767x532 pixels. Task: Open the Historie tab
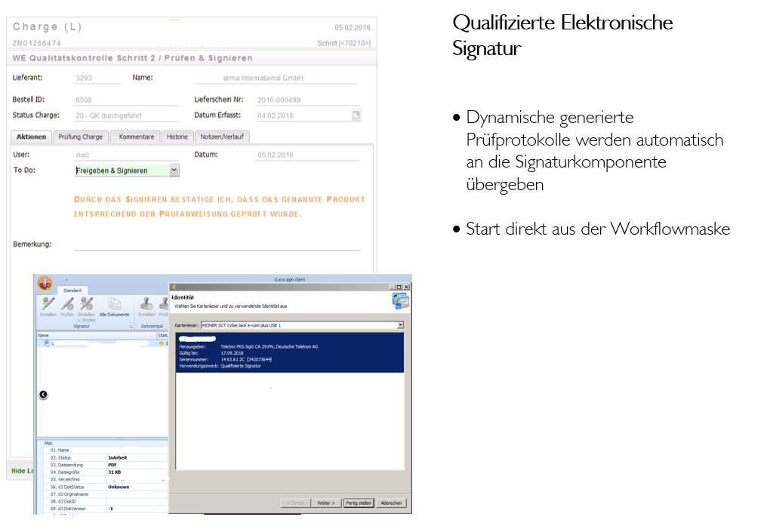click(177, 137)
